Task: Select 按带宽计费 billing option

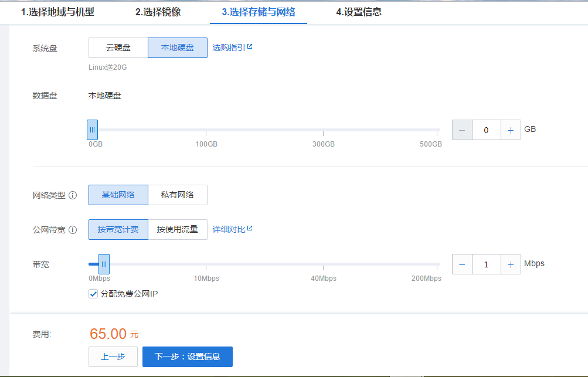Action: tap(118, 230)
